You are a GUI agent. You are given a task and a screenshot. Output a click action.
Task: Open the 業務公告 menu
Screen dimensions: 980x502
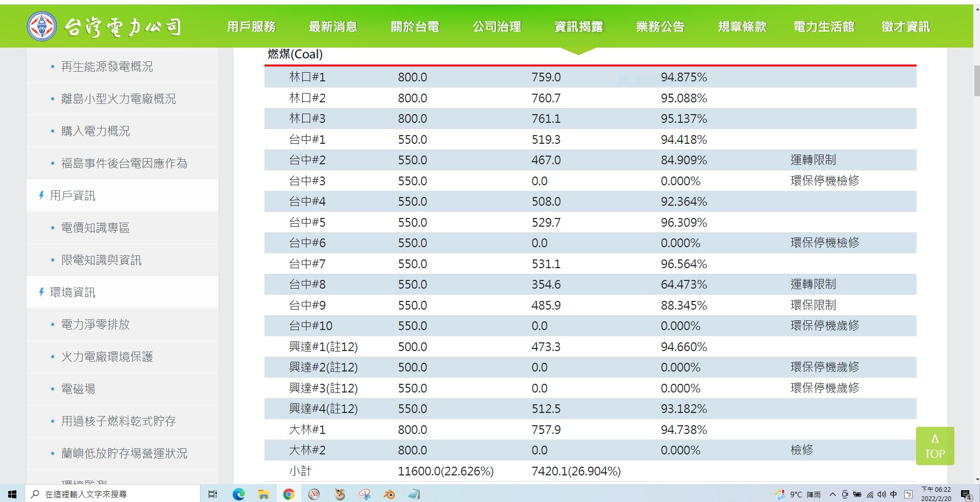click(660, 27)
